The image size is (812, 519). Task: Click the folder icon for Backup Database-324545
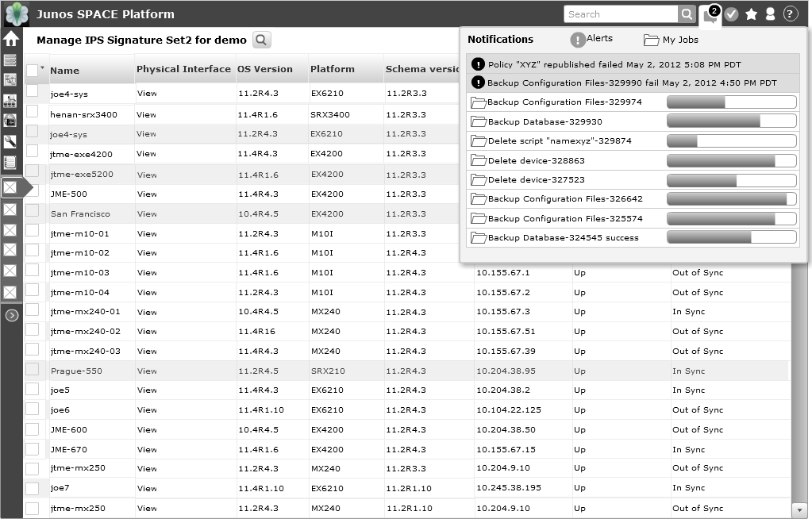point(478,238)
